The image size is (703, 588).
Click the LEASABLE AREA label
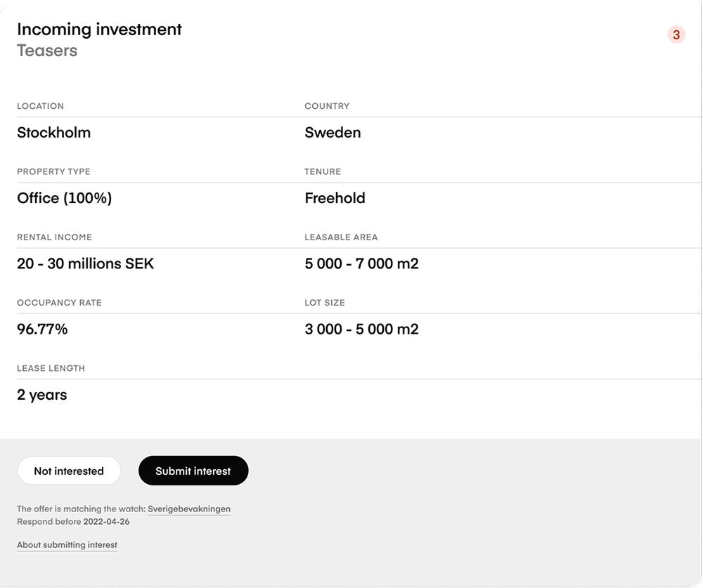(341, 237)
